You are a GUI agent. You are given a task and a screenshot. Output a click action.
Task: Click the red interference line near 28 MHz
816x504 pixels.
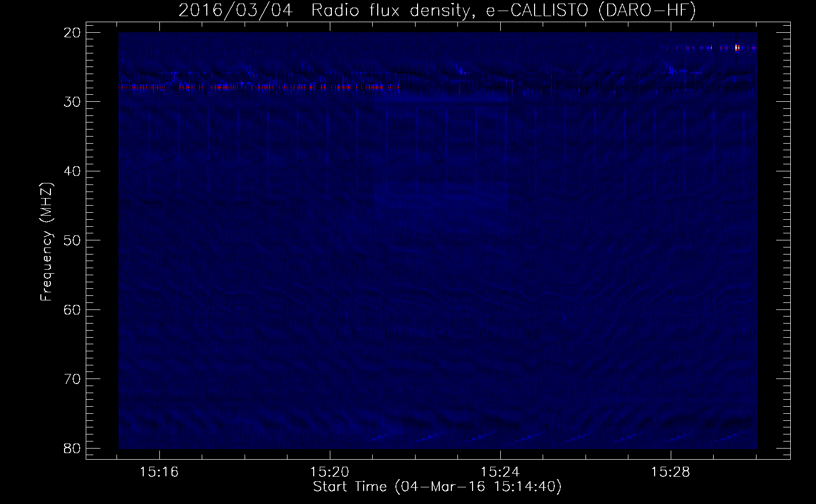point(259,87)
